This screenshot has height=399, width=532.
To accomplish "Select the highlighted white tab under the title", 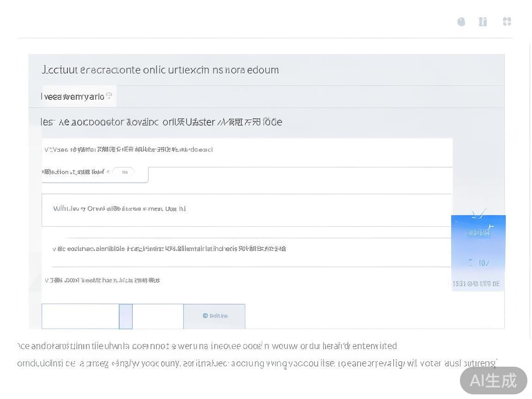I will tap(79, 97).
